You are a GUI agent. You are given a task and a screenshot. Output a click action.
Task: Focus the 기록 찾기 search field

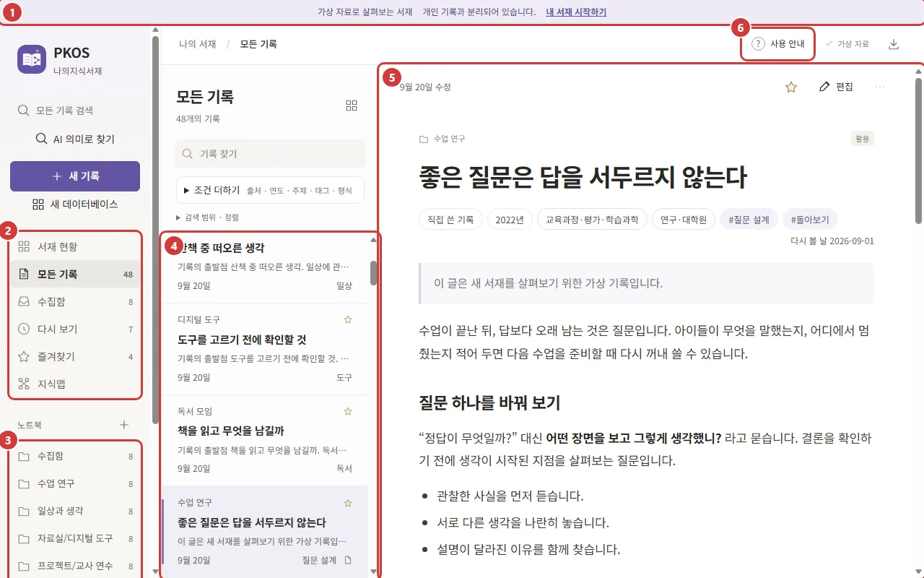point(270,154)
